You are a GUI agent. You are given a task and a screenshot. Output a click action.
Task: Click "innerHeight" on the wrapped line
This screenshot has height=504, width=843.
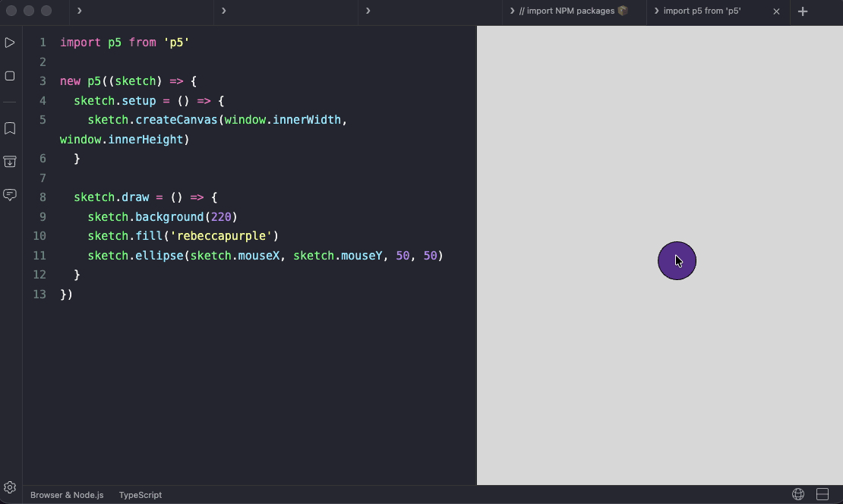point(146,139)
